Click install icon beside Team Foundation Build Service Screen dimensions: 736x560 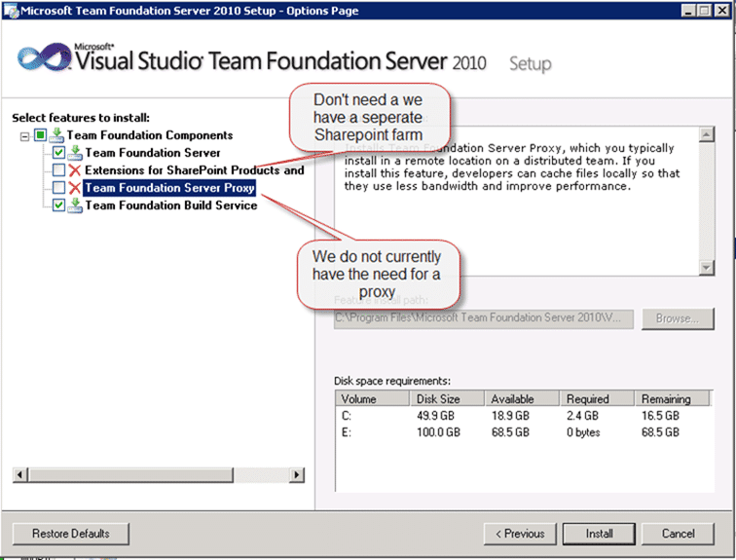pos(75,205)
